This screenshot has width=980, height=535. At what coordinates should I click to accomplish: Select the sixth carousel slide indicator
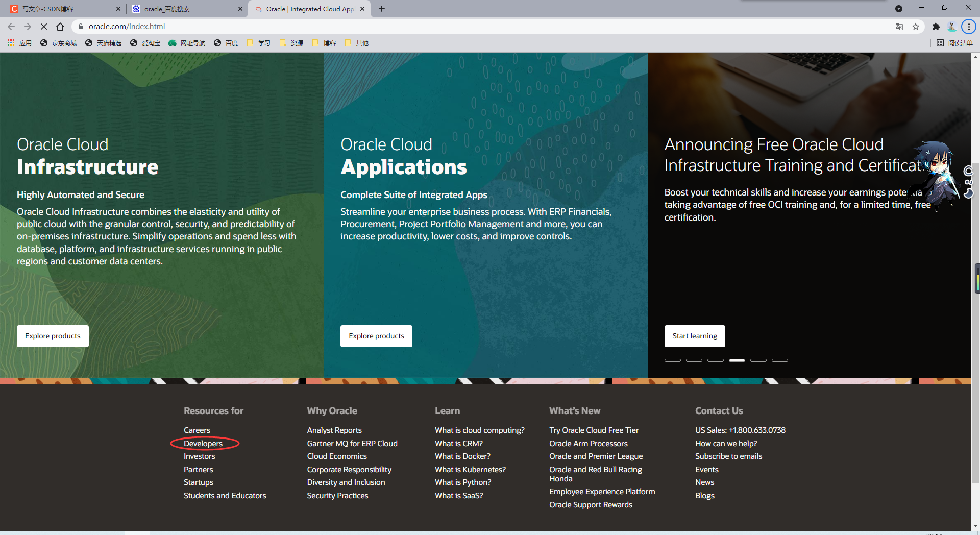pos(780,360)
